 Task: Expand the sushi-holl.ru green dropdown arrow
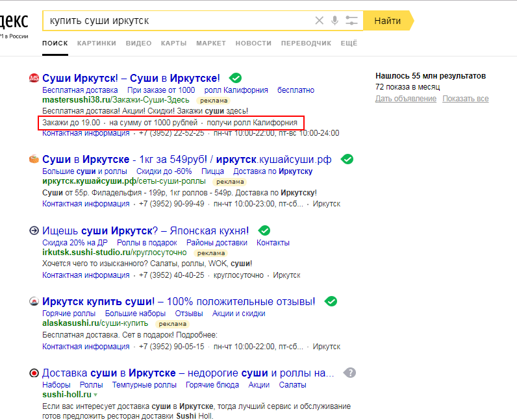point(95,395)
